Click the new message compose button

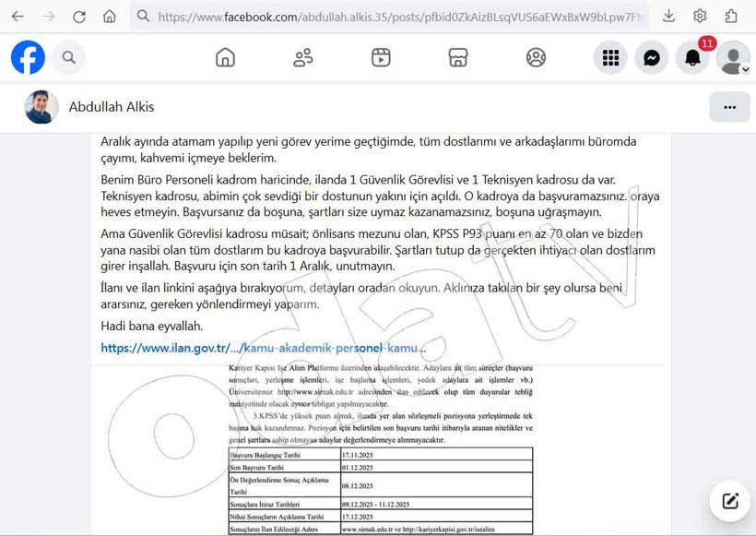point(730,501)
